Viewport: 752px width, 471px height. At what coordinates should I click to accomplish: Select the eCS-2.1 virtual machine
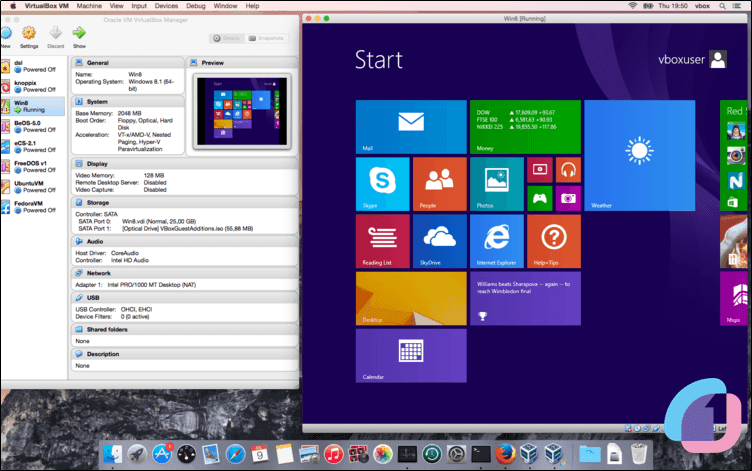coord(33,147)
